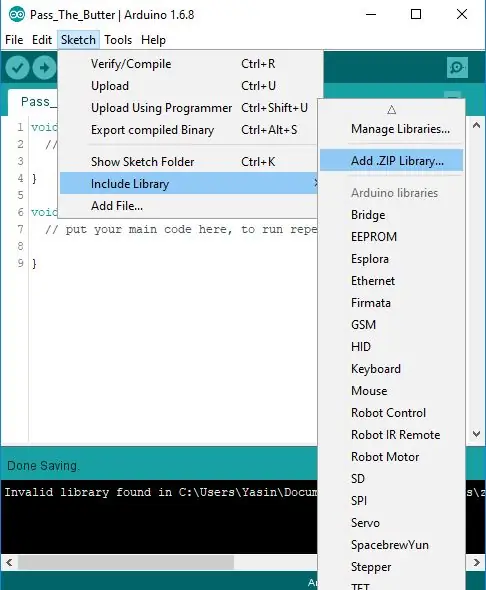This screenshot has height=590, width=486.
Task: Switch to the Pass_ sketch tab
Action: [x=33, y=102]
